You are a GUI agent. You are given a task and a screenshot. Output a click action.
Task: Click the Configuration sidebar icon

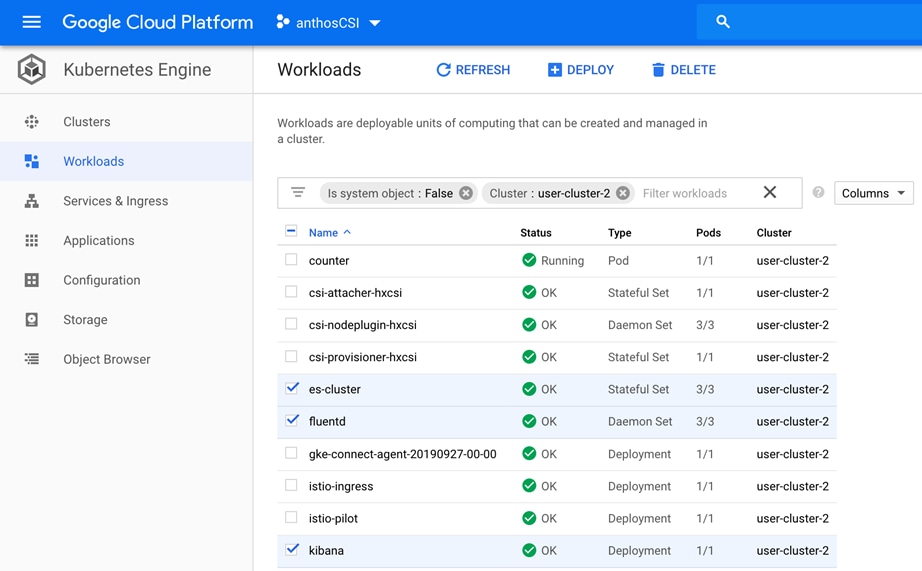pyautogui.click(x=32, y=280)
